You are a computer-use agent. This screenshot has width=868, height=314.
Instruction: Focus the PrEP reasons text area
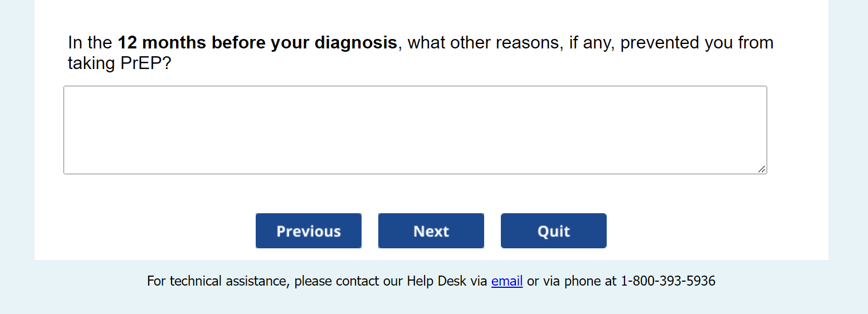415,130
